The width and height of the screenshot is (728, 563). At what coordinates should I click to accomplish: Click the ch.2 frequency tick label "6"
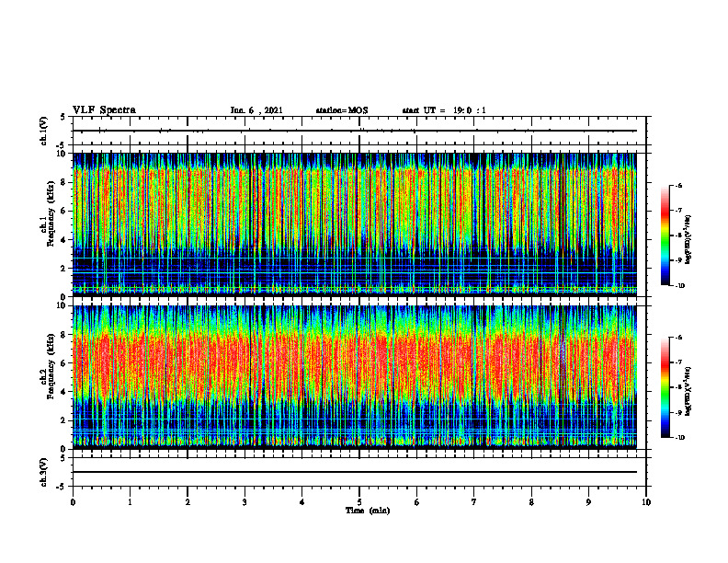coord(64,363)
